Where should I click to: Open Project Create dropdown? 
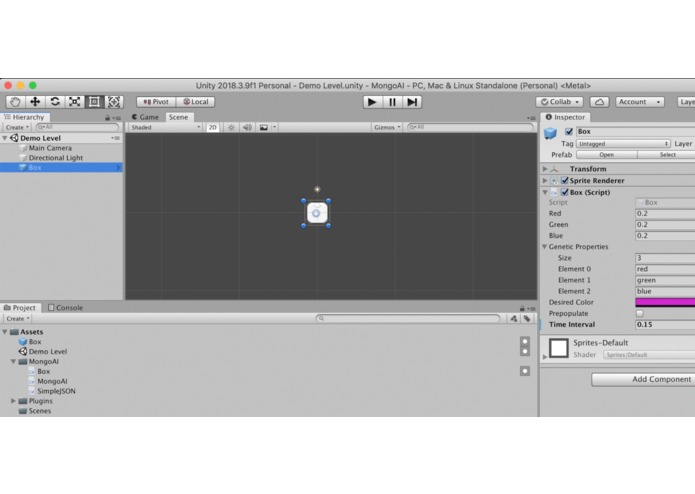18,319
